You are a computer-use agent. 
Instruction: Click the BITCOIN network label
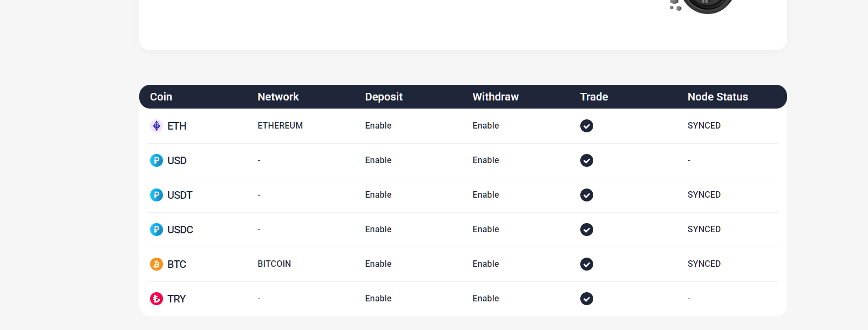coord(274,264)
